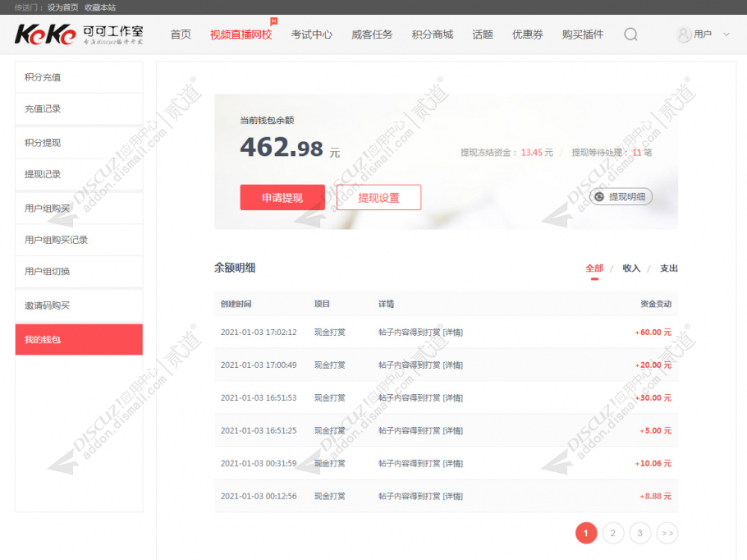The width and height of the screenshot is (747, 560).
Task: Click 设为首页 link in top bar
Action: pyautogui.click(x=62, y=7)
